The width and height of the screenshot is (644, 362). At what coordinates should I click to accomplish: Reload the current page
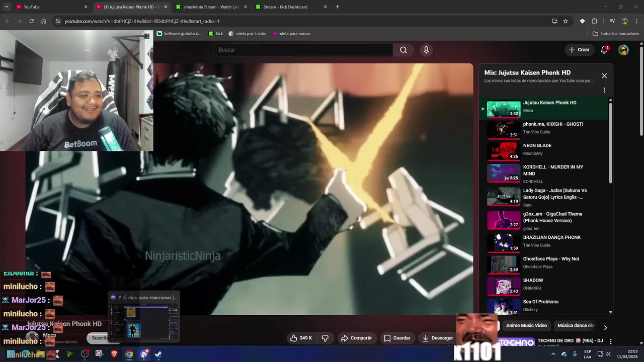click(31, 21)
